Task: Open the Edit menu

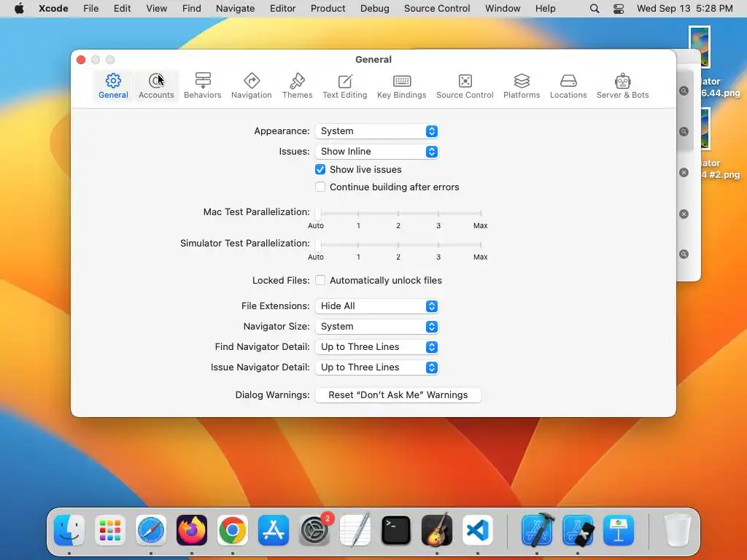Action: tap(122, 9)
